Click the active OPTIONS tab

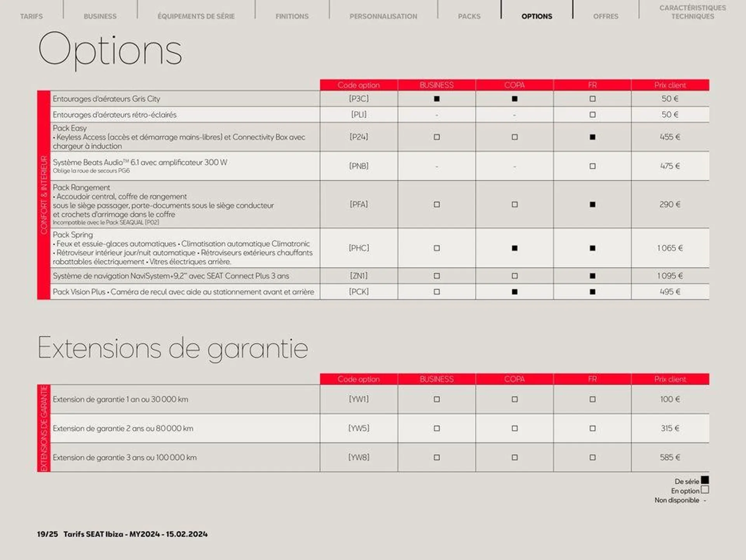click(537, 16)
